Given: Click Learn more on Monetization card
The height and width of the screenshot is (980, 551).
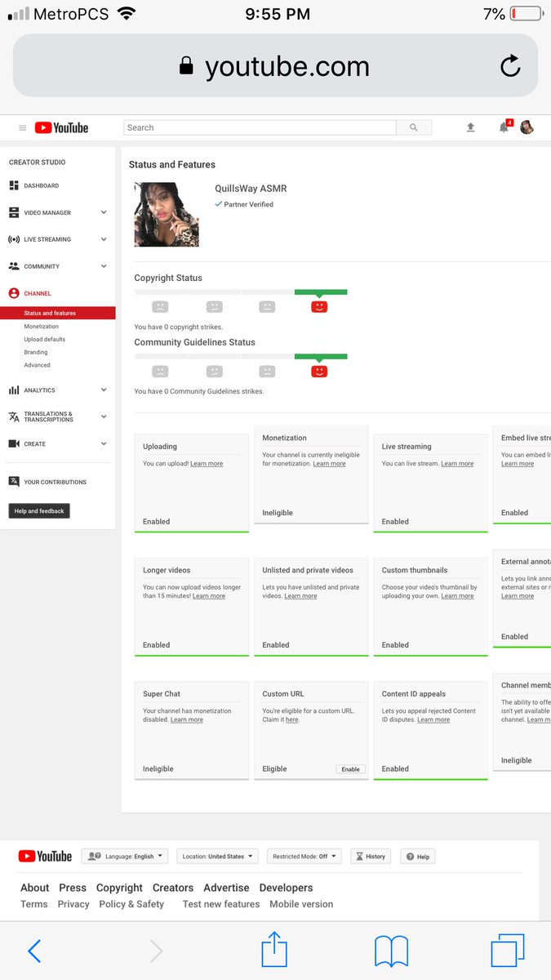Looking at the screenshot, I should (x=329, y=464).
